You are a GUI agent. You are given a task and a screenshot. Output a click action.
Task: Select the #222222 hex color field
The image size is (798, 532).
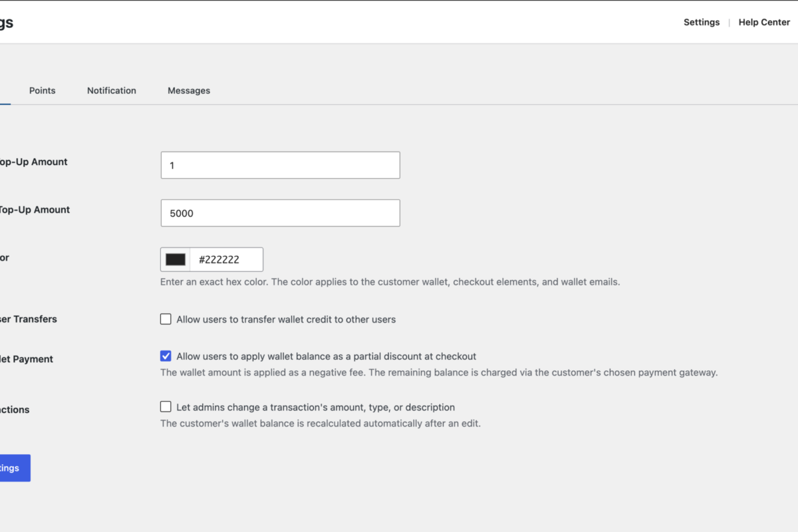point(227,260)
